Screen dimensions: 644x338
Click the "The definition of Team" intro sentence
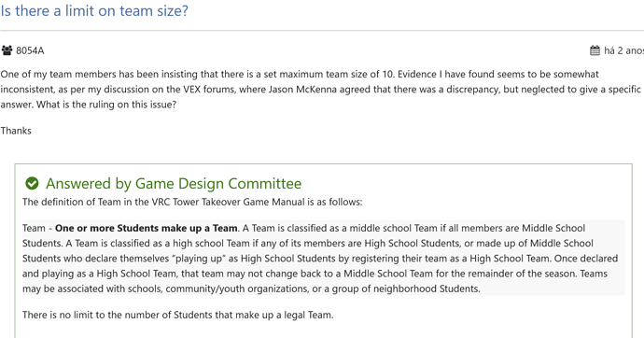click(x=192, y=202)
